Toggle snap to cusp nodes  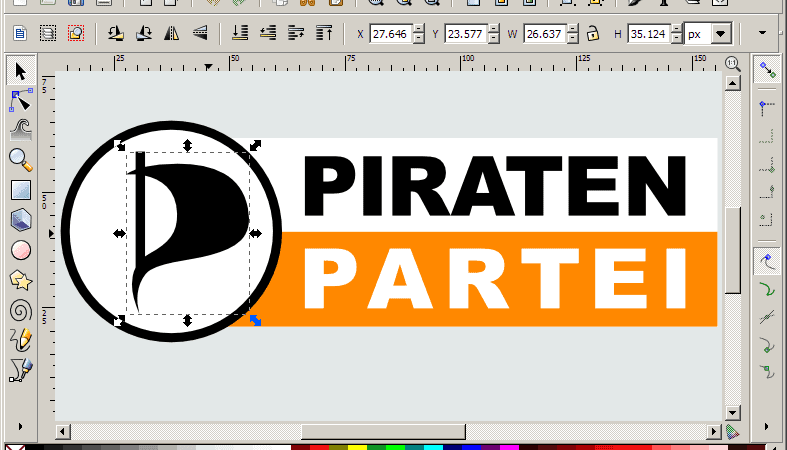767,345
